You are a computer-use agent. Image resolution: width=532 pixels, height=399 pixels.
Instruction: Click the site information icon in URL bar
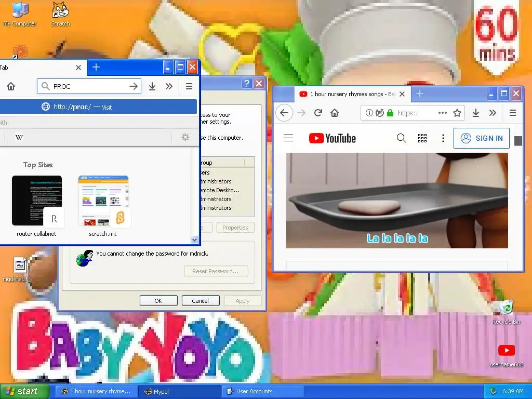coord(369,113)
